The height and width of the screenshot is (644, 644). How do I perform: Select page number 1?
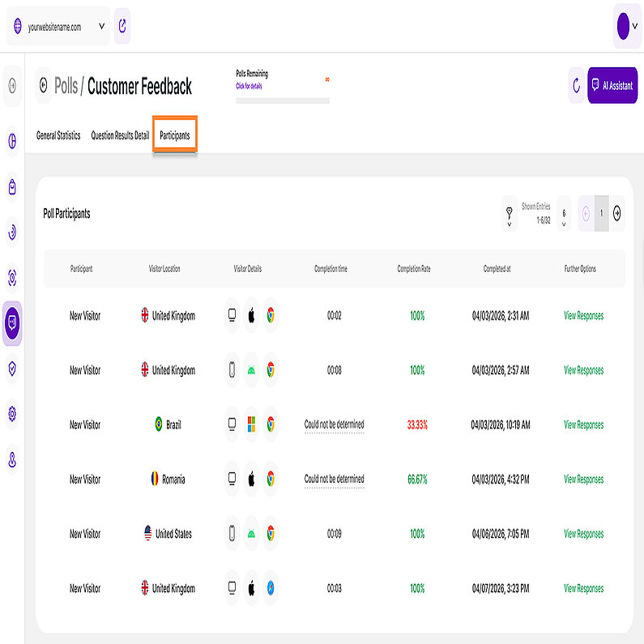[x=601, y=214]
